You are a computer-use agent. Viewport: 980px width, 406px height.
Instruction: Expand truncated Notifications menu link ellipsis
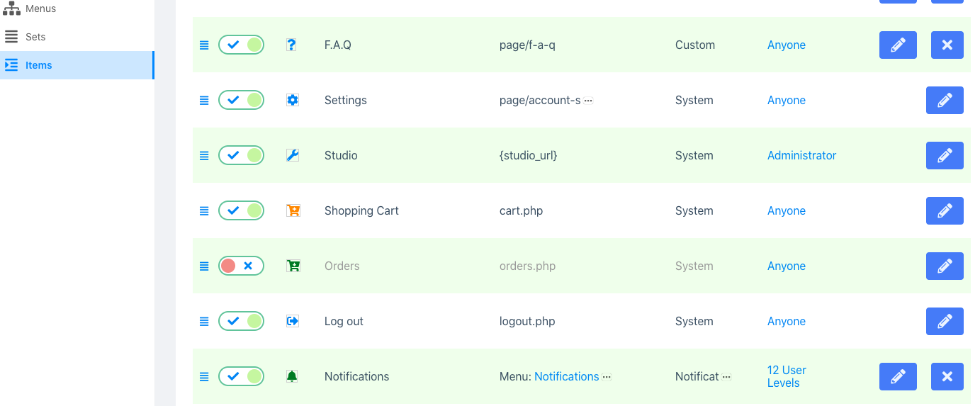pos(607,377)
